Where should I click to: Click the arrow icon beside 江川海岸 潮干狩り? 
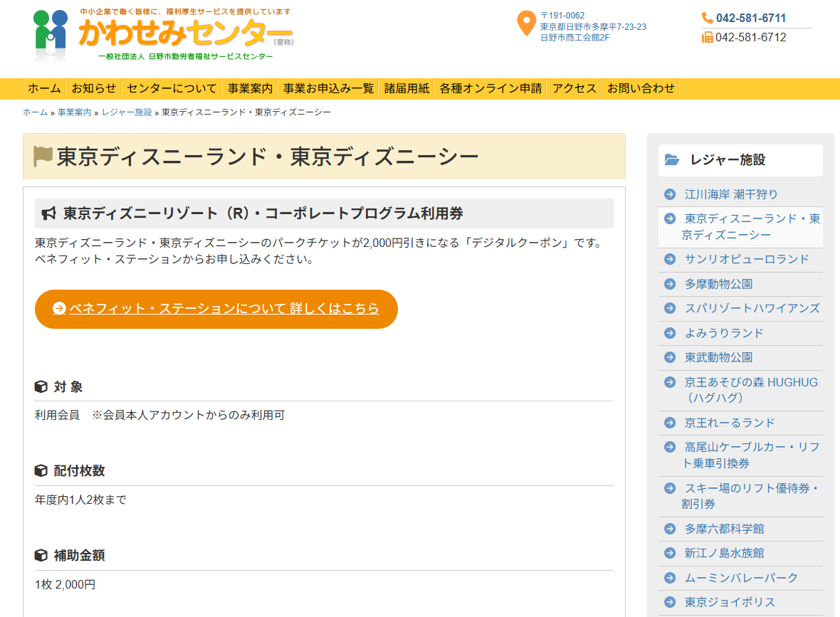point(669,194)
